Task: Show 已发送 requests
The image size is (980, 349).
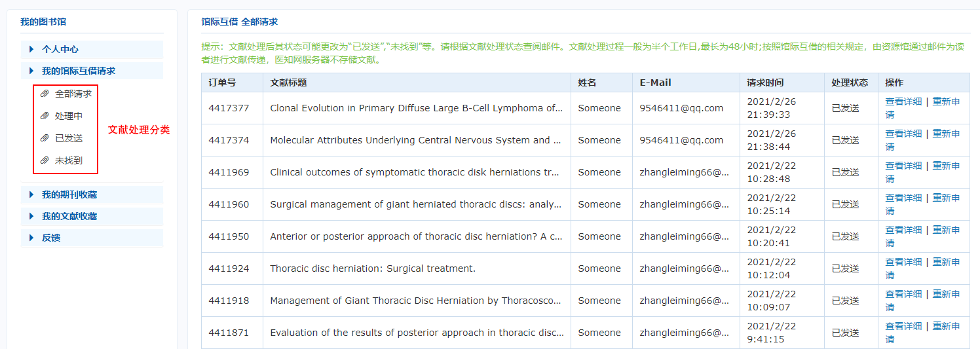Action: click(69, 138)
